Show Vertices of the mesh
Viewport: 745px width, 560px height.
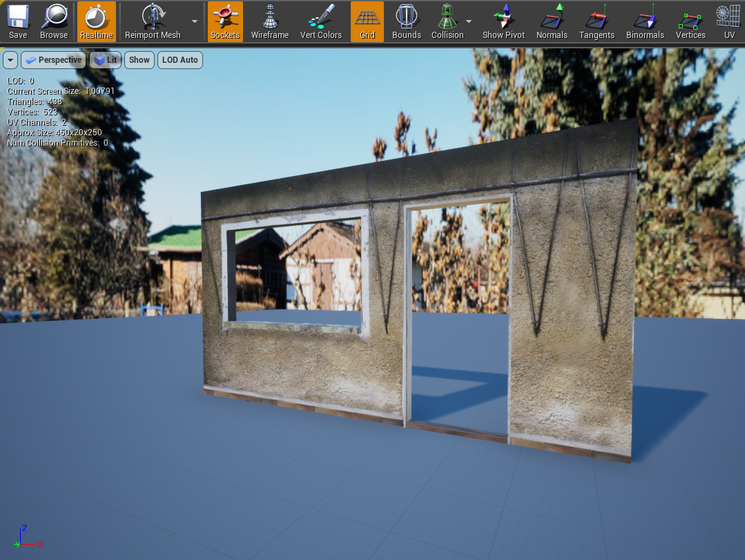(x=690, y=21)
